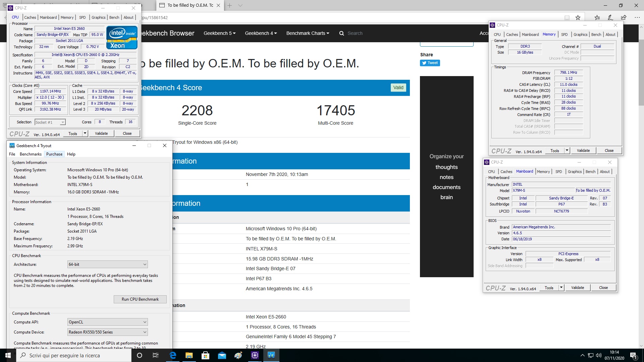
Task: Show the Edge tab list chevron
Action: tap(240, 5)
